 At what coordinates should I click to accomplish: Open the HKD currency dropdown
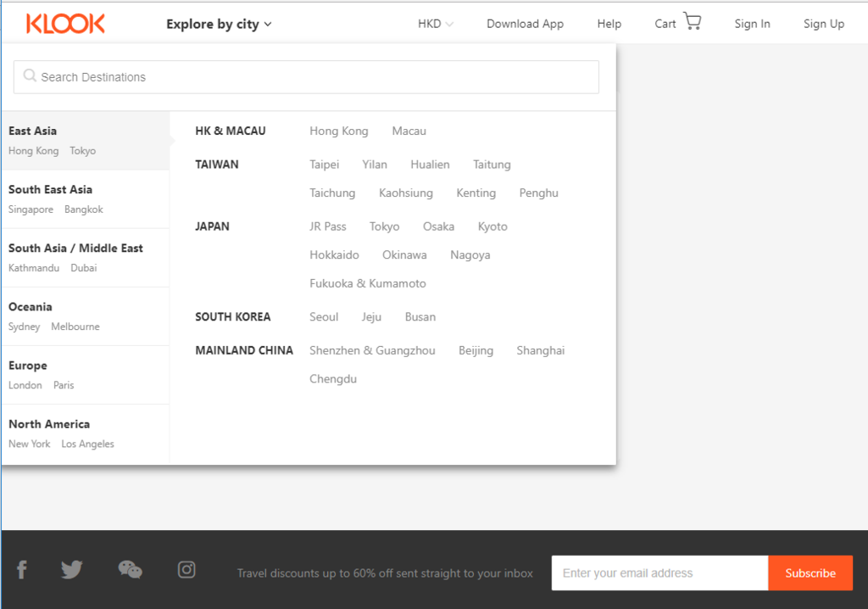coord(436,24)
